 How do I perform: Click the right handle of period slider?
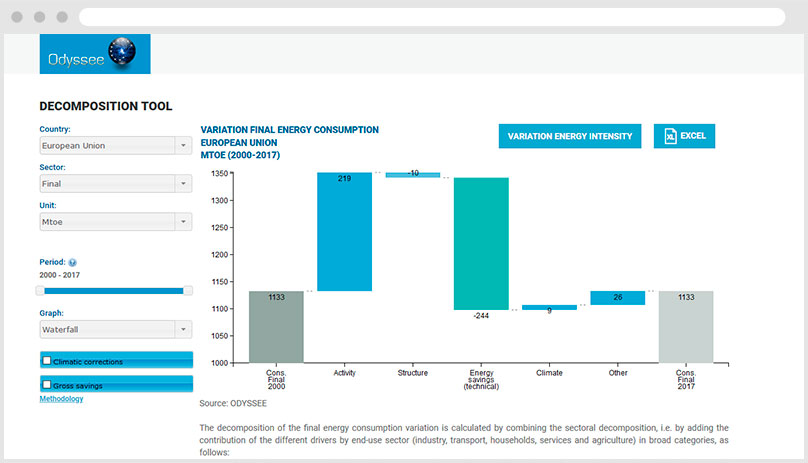click(x=188, y=290)
